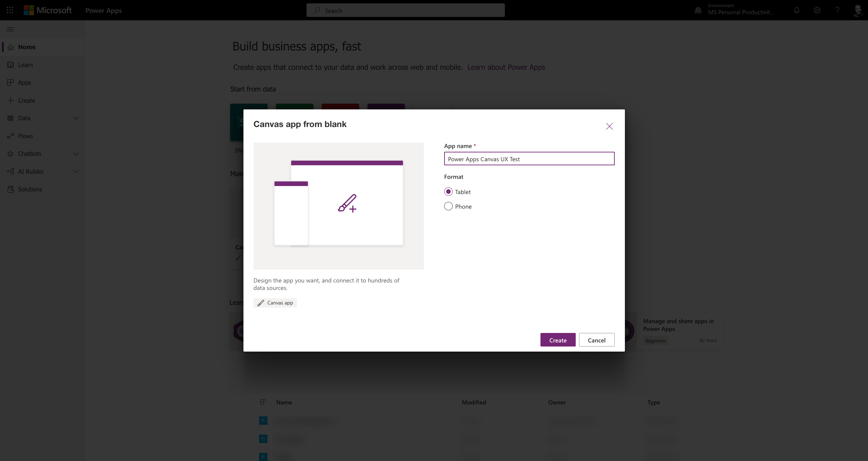This screenshot has width=868, height=461.
Task: Open notifications bell
Action: pyautogui.click(x=796, y=10)
